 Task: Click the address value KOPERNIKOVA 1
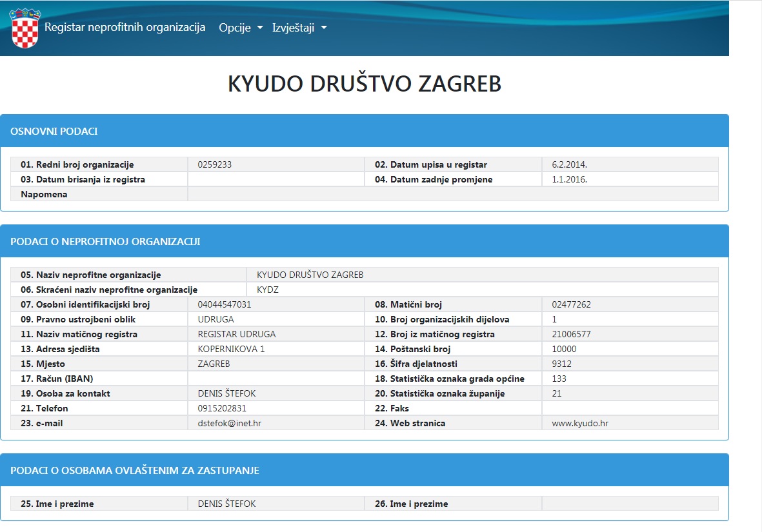(231, 349)
